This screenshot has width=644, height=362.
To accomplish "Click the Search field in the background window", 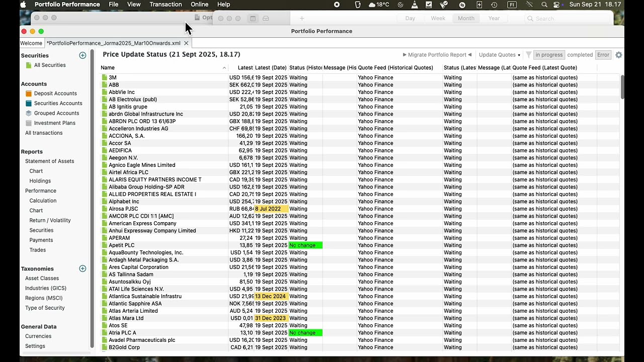I will click(567, 18).
